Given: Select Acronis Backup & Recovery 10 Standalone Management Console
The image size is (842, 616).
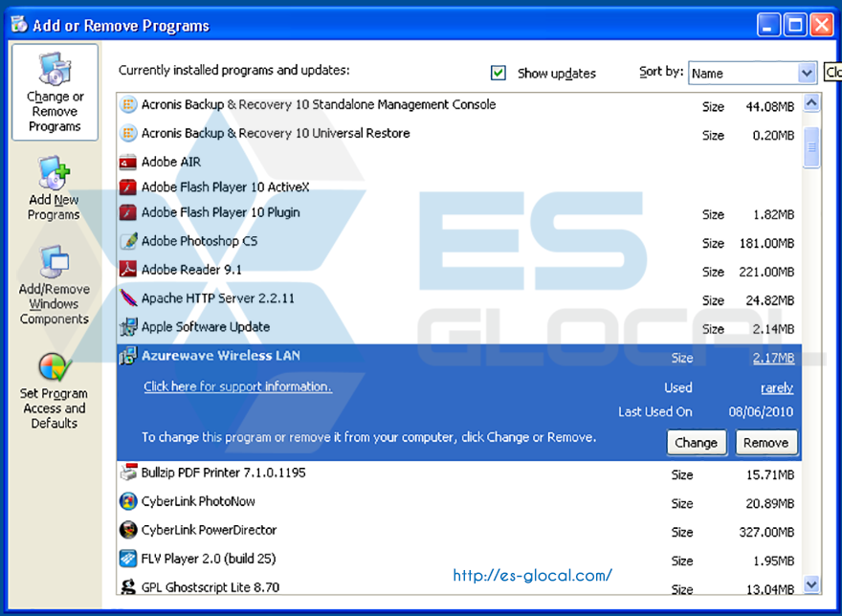Looking at the screenshot, I should tap(459, 104).
